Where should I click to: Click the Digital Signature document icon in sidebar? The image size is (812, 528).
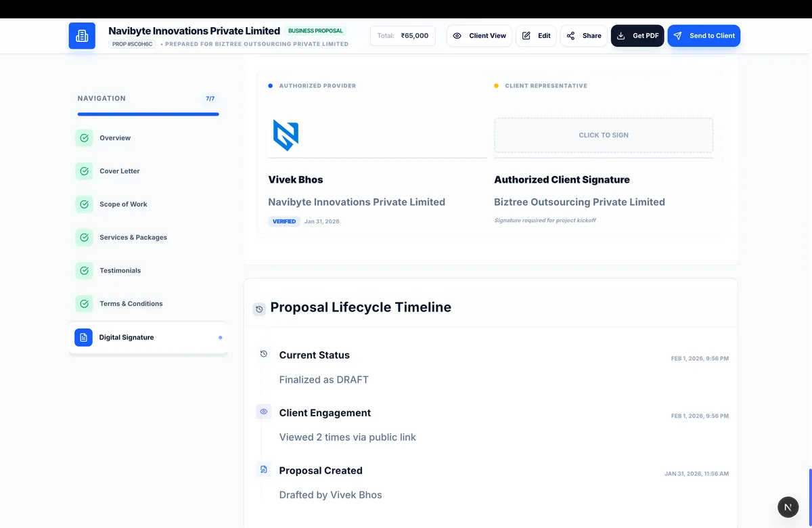(83, 336)
